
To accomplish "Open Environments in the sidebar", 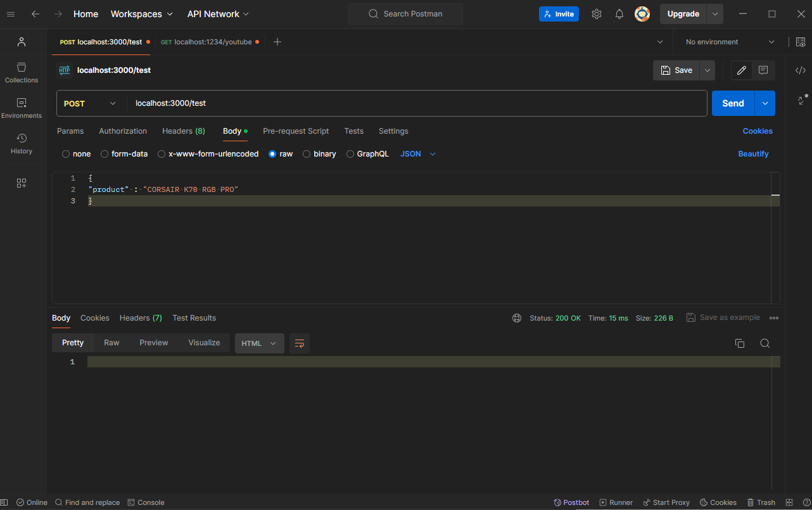I will pos(22,108).
